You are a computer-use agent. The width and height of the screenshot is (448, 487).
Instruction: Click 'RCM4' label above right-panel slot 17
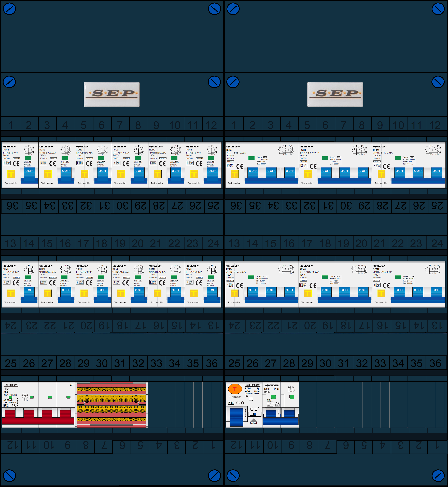[303, 269]
